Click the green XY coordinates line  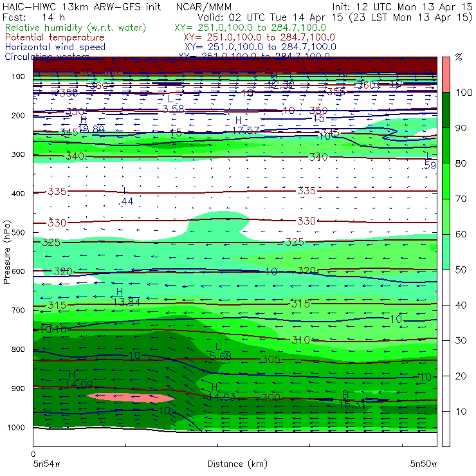(x=250, y=28)
